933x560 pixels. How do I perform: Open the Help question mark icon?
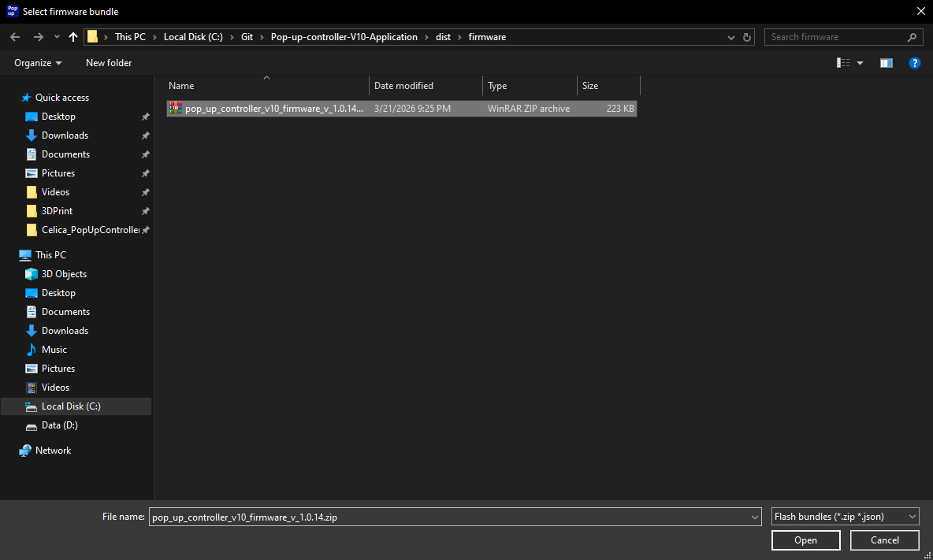(914, 62)
